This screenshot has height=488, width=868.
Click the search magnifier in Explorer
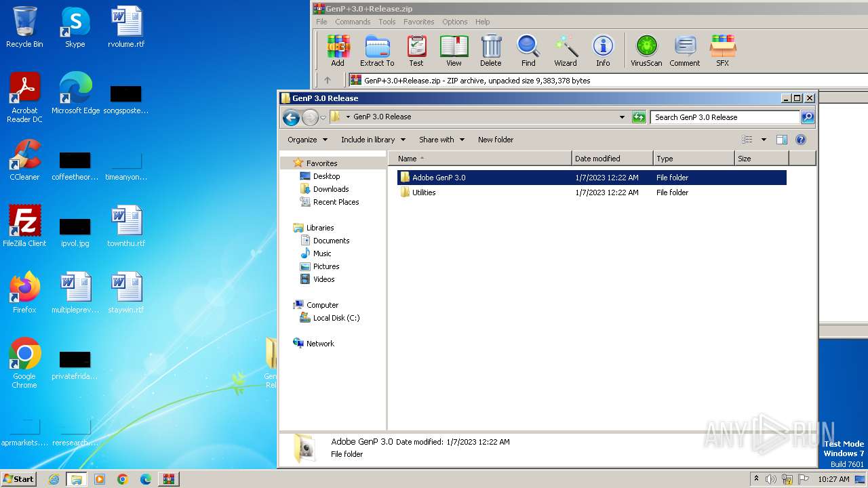coord(808,117)
